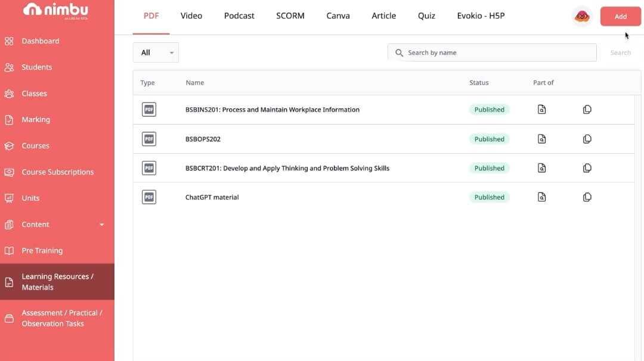644x361 pixels.
Task: Select the PDF icon for BSBOPS202
Action: (x=147, y=138)
